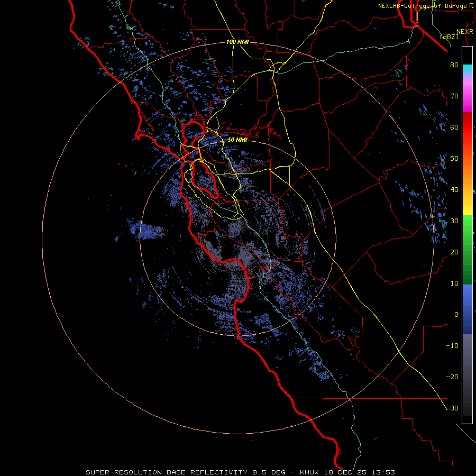
Task: Click the 50 dBZ scale label
Action: click(454, 159)
